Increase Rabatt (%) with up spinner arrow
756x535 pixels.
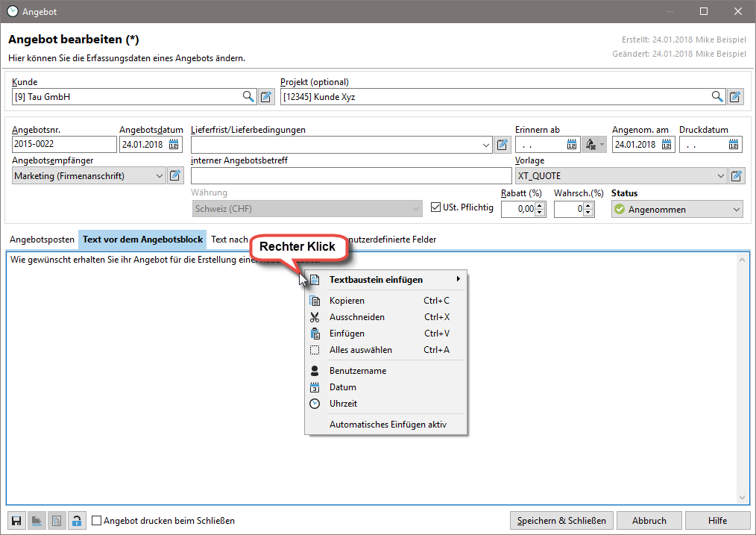[x=540, y=206]
